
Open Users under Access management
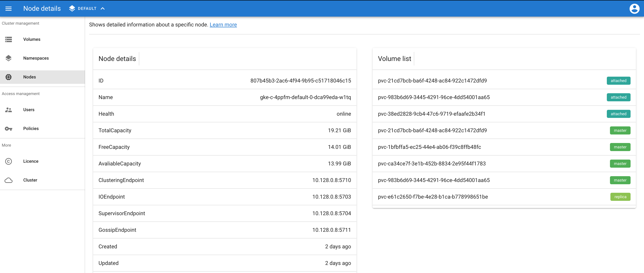[x=43, y=110]
